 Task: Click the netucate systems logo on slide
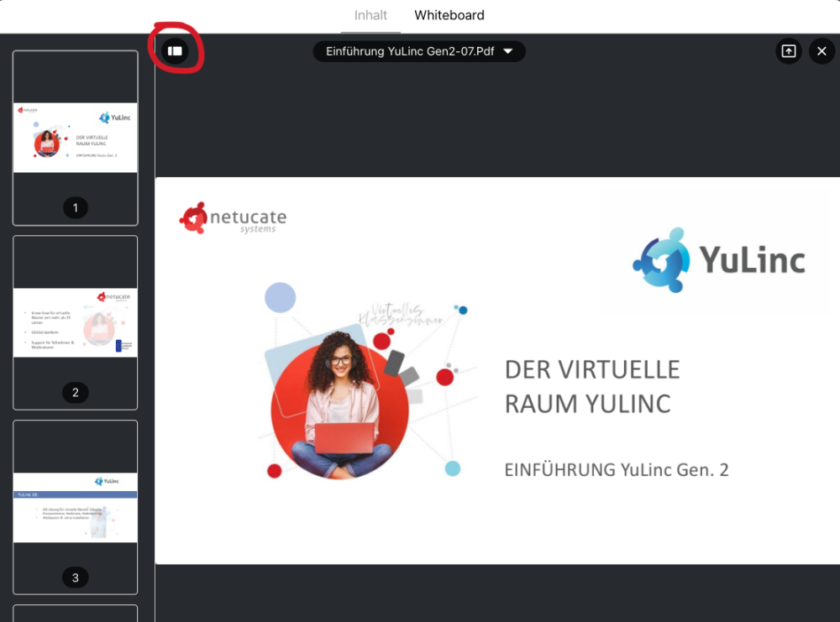233,218
